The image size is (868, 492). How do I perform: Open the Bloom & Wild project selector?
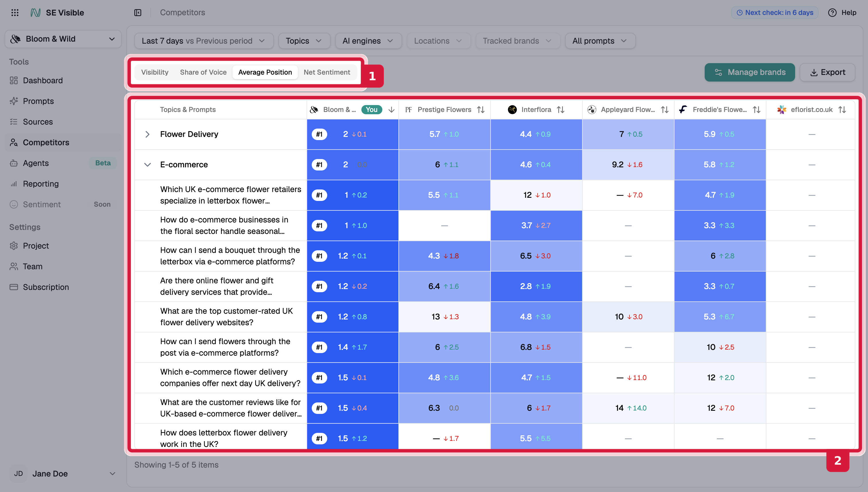pyautogui.click(x=63, y=39)
